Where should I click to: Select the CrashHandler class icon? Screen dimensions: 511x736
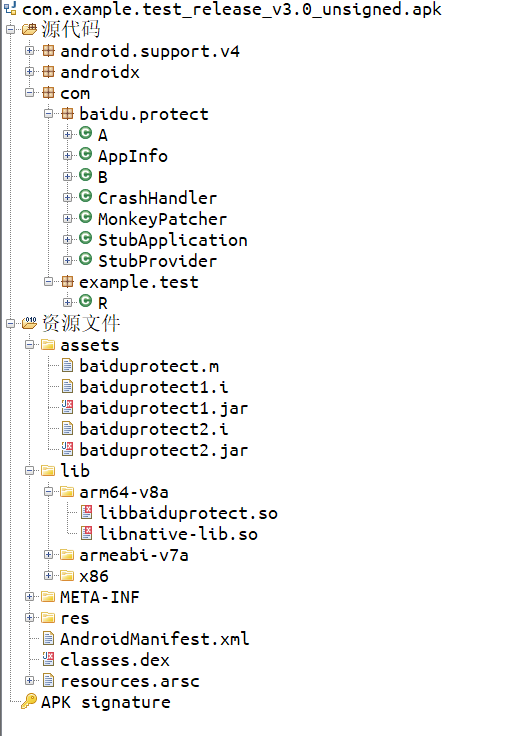(x=85, y=196)
